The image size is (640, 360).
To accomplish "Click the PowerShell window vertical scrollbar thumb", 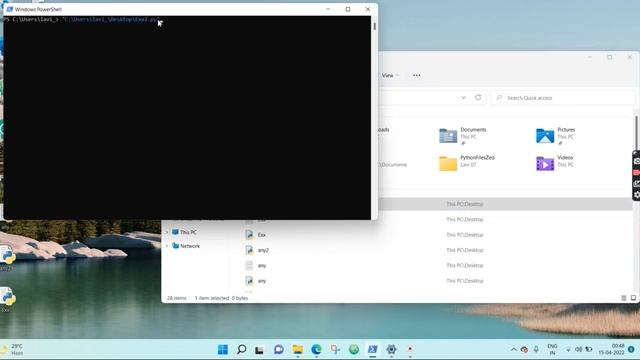I will pyautogui.click(x=374, y=26).
